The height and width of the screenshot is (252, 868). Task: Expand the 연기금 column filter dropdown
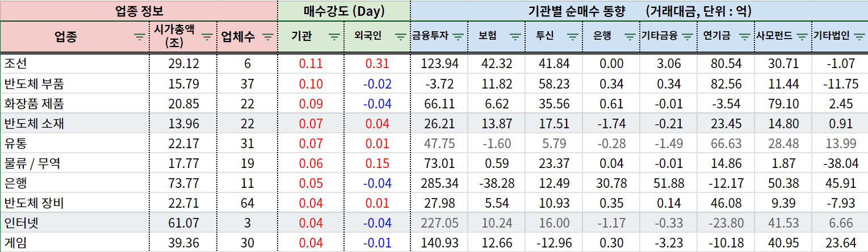745,37
